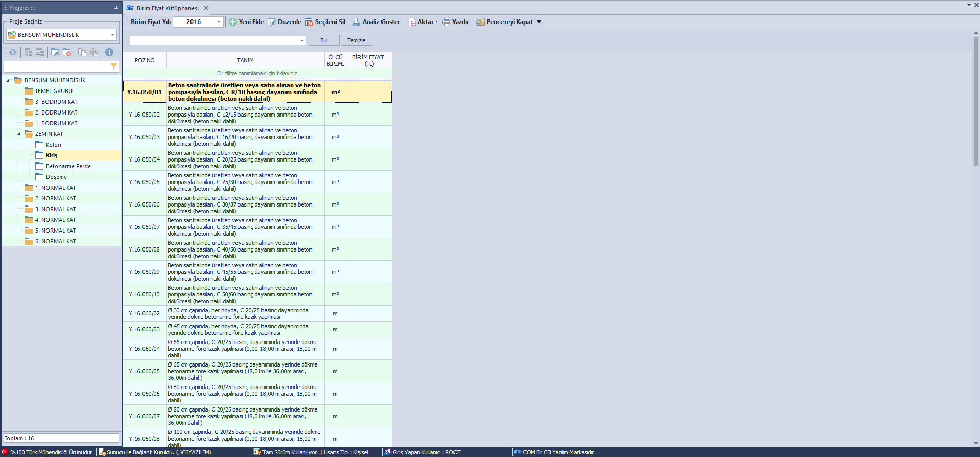Click the copy icon in Projeler toolbar
980x457 pixels.
(82, 52)
